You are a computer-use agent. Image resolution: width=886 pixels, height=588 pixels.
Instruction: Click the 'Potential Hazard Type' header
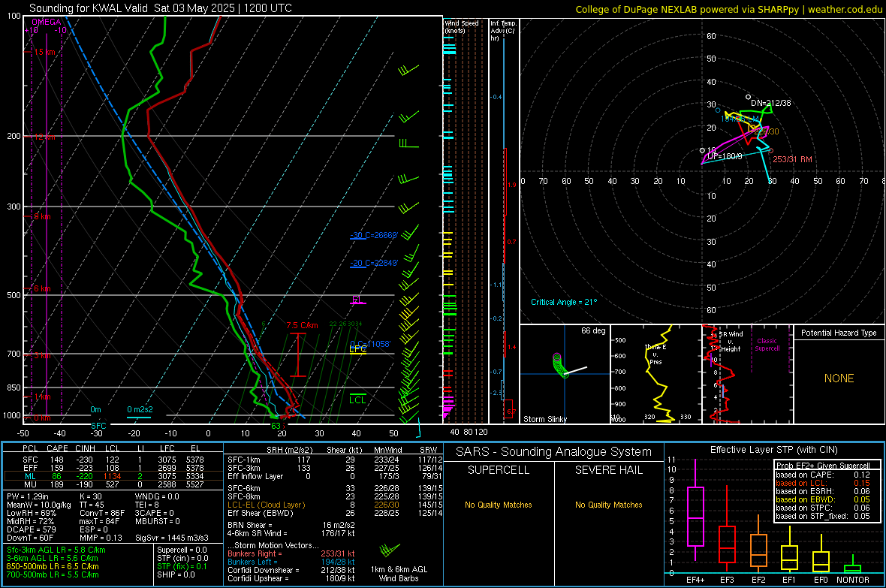click(839, 333)
